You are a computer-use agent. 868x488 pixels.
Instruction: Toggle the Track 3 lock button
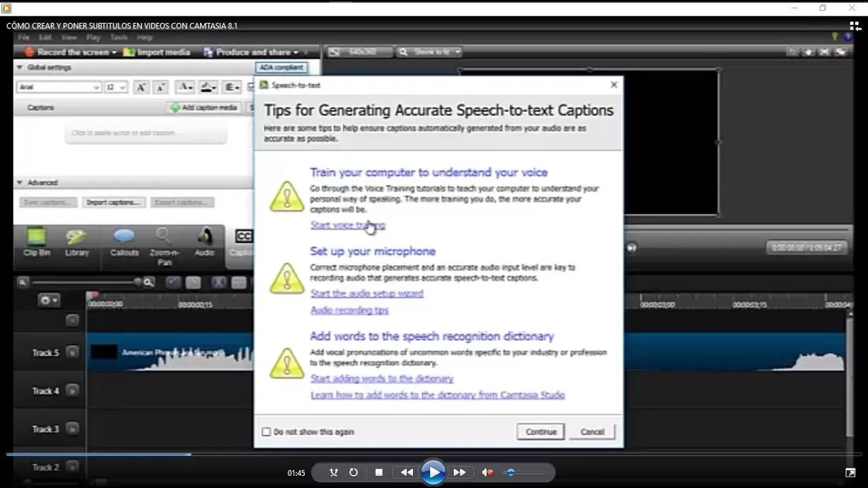click(x=73, y=428)
